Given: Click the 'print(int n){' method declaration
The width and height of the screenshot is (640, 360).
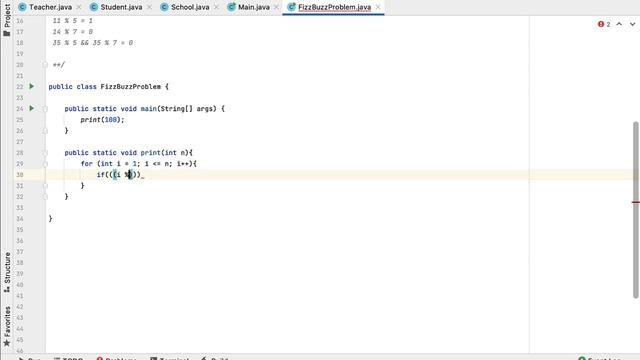Looking at the screenshot, I should [x=167, y=153].
